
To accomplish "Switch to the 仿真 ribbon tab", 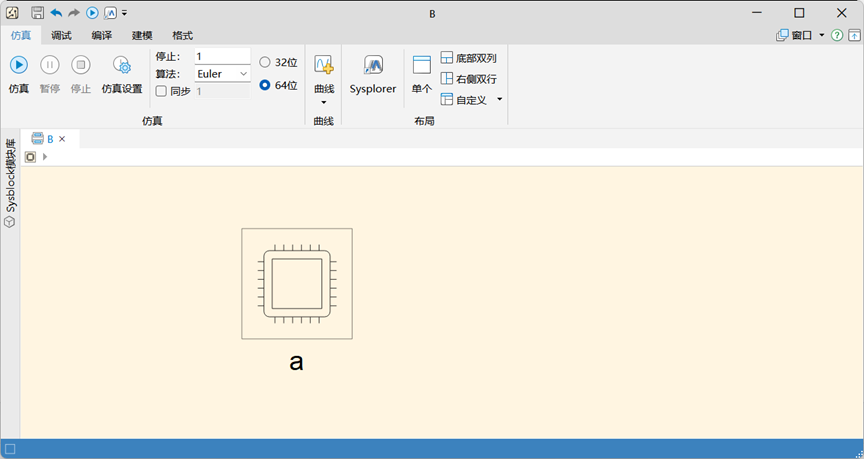I will tap(21, 35).
